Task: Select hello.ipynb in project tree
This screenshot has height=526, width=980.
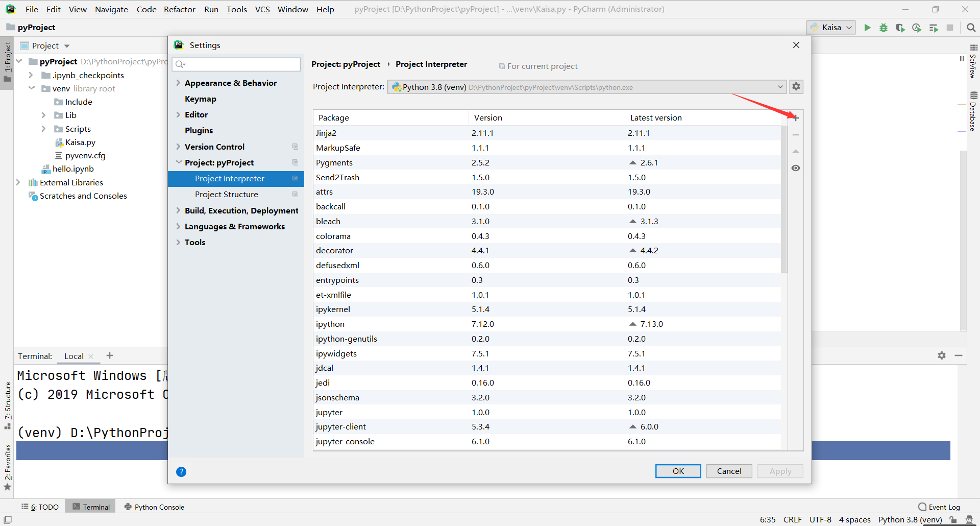Action: pyautogui.click(x=73, y=169)
